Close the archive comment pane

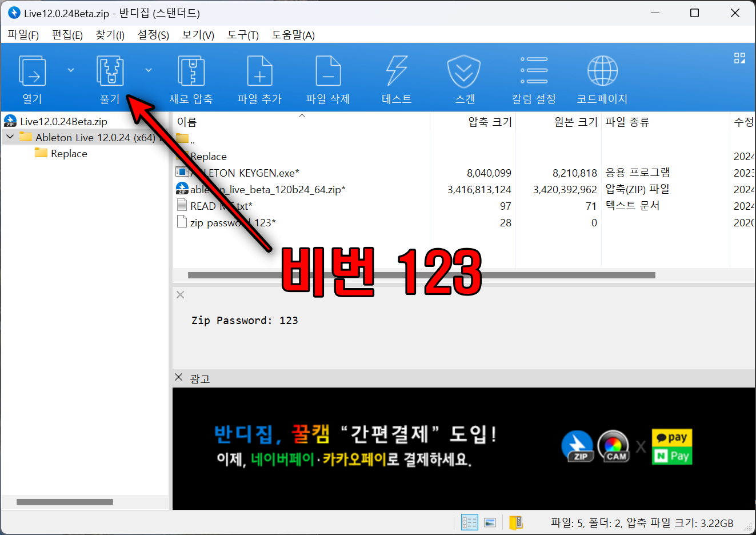pos(180,295)
